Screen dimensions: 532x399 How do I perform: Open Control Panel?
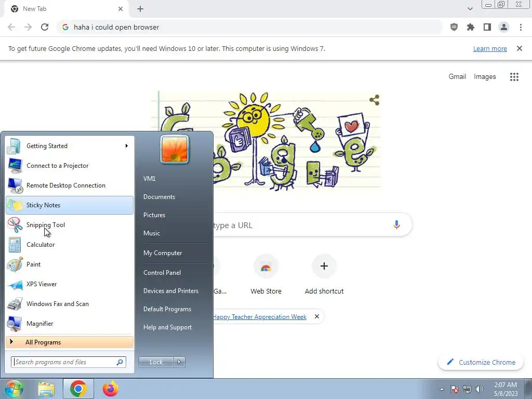(x=162, y=272)
